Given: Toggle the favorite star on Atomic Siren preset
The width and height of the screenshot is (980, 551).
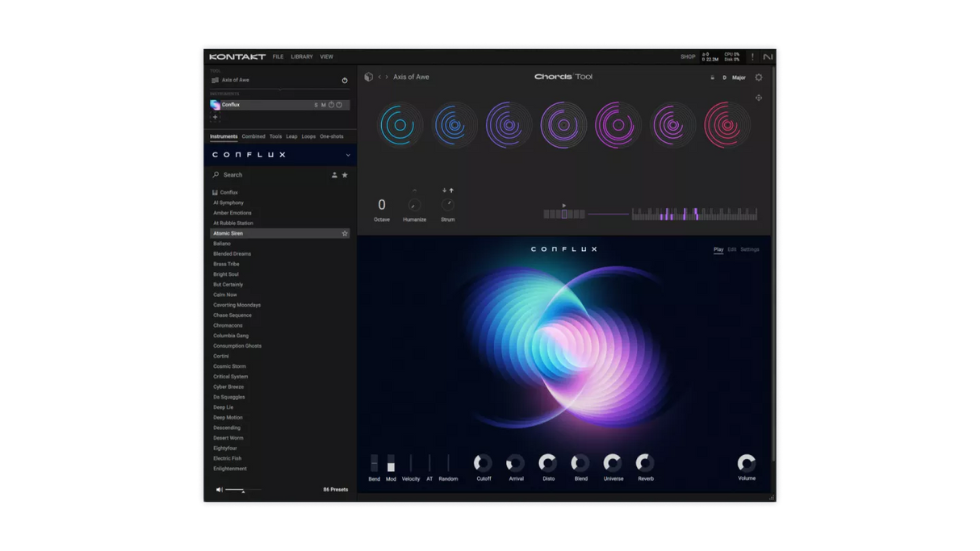Looking at the screenshot, I should click(345, 232).
